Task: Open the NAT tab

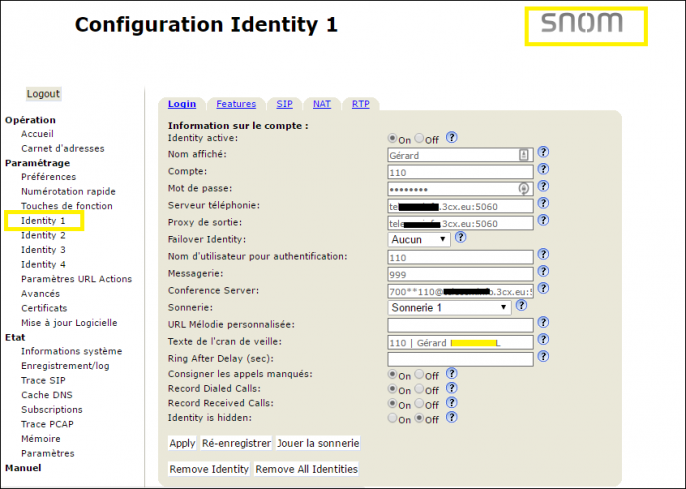Action: (322, 104)
